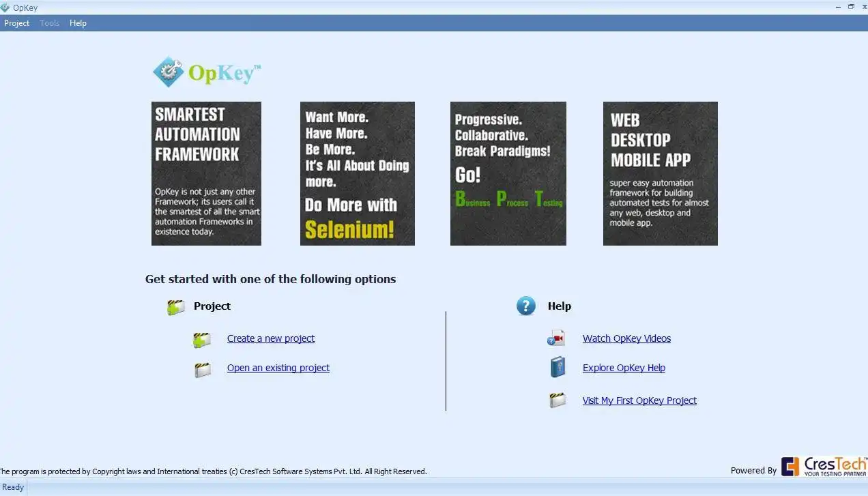Open the Project menu
This screenshot has width=868, height=496.
coord(16,23)
